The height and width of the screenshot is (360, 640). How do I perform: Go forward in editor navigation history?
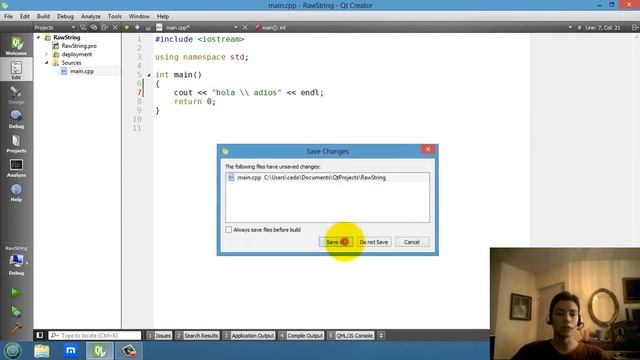click(x=138, y=27)
